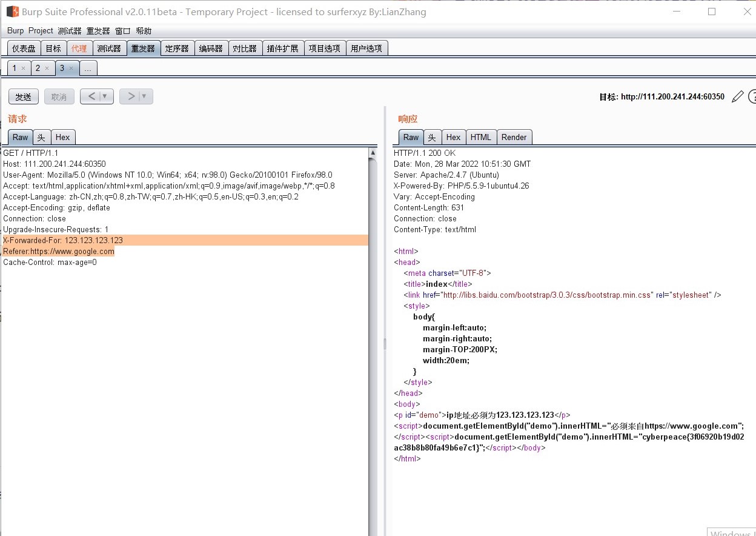Click the 发送 button to send request
Viewport: 756px width, 536px height.
click(23, 96)
